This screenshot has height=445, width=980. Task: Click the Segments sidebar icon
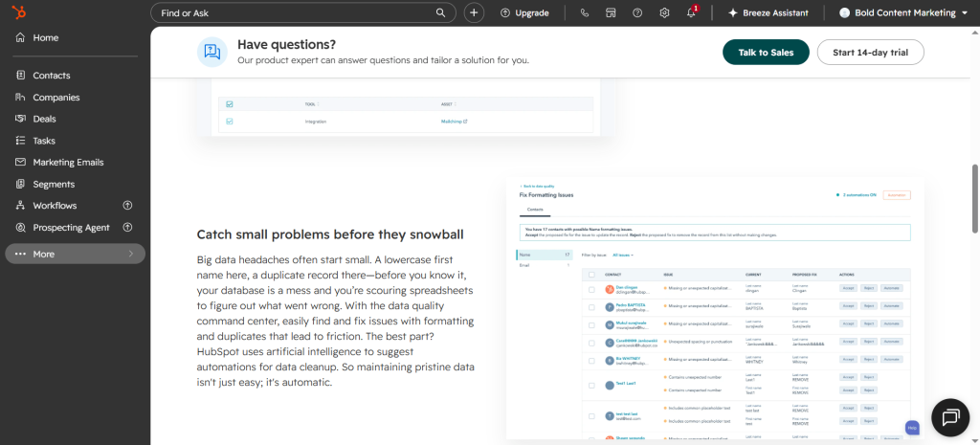21,184
